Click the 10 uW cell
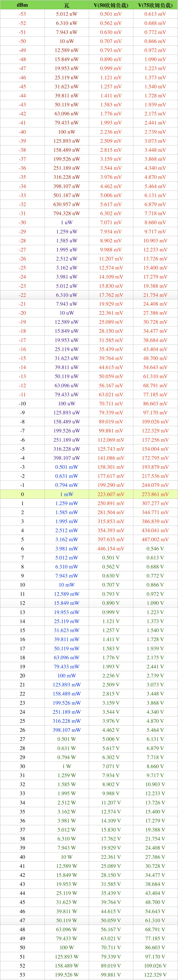 tap(67, 313)
